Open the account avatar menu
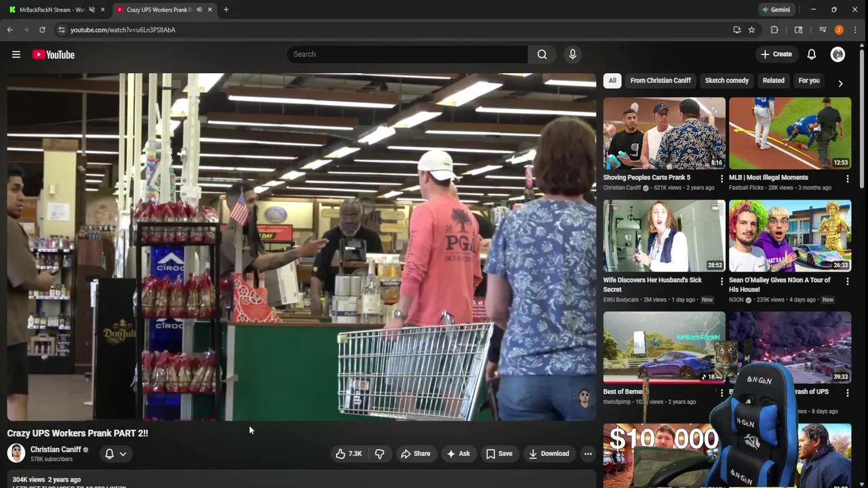 838,54
